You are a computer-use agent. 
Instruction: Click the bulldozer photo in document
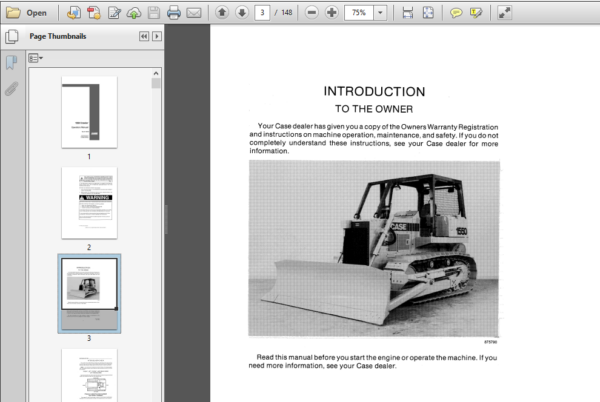pyautogui.click(x=374, y=249)
